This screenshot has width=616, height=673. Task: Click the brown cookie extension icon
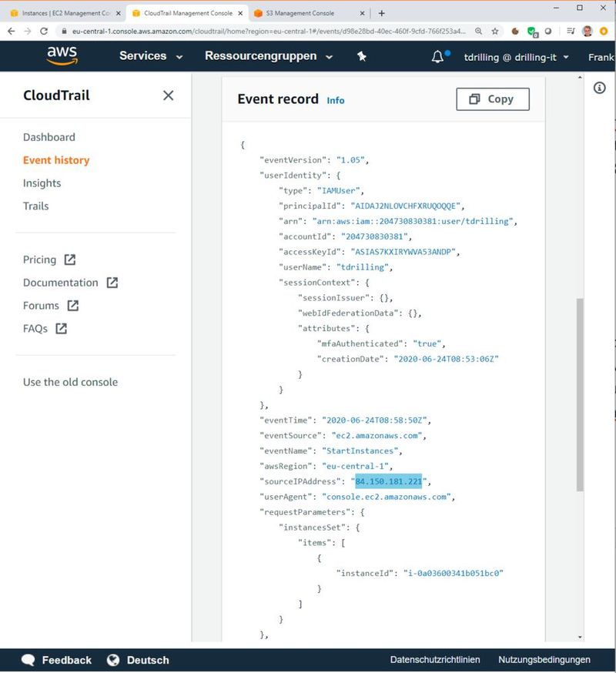515,31
